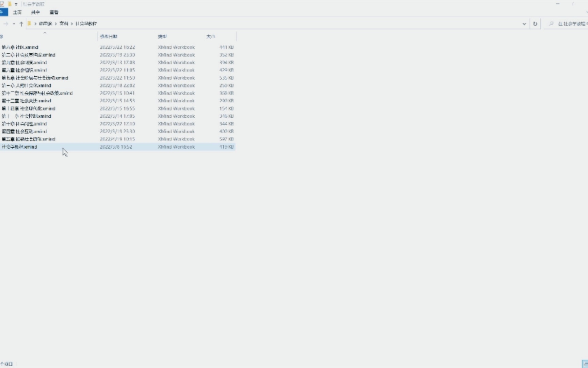
Task: Select the 第十三章 xmind file sized 290 KB
Action: tap(27, 101)
